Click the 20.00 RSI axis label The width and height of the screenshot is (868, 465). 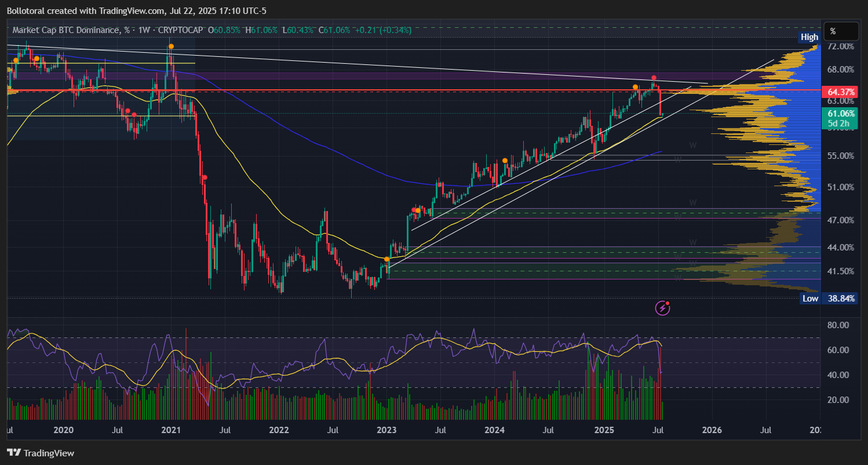coord(837,400)
